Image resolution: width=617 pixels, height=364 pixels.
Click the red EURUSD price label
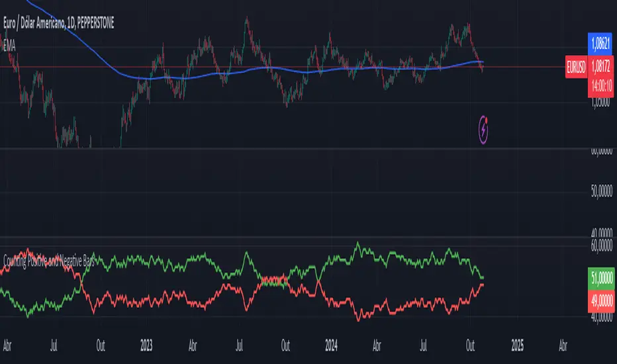[x=577, y=67]
